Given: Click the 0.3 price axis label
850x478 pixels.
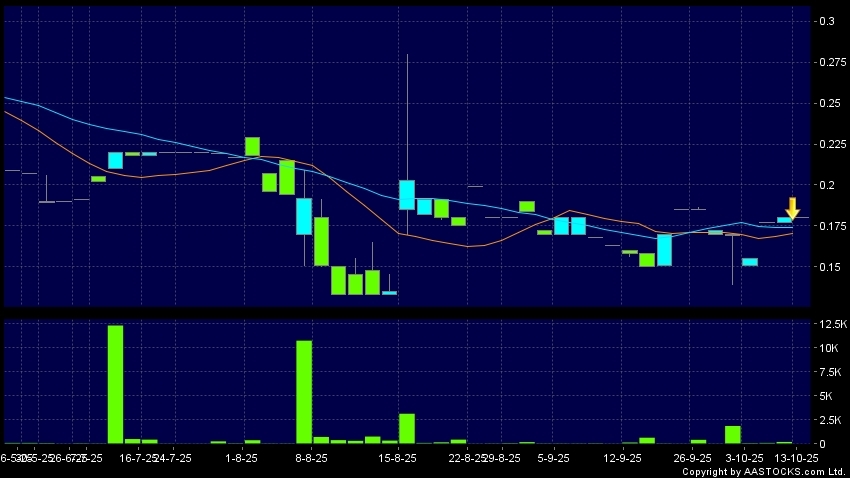Looking at the screenshot, I should [827, 21].
